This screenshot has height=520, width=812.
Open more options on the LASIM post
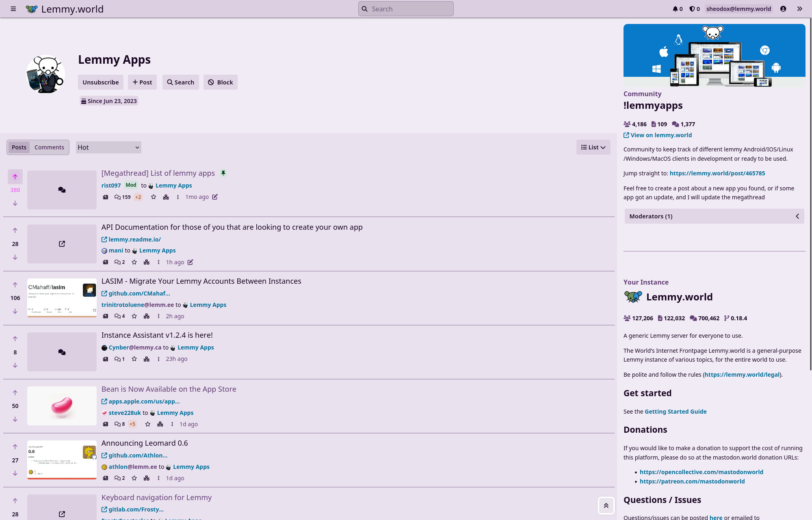[x=158, y=316]
